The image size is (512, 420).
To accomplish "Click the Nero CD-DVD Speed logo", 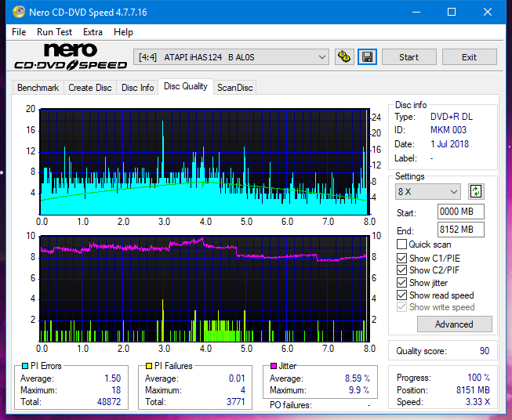I will (71, 56).
